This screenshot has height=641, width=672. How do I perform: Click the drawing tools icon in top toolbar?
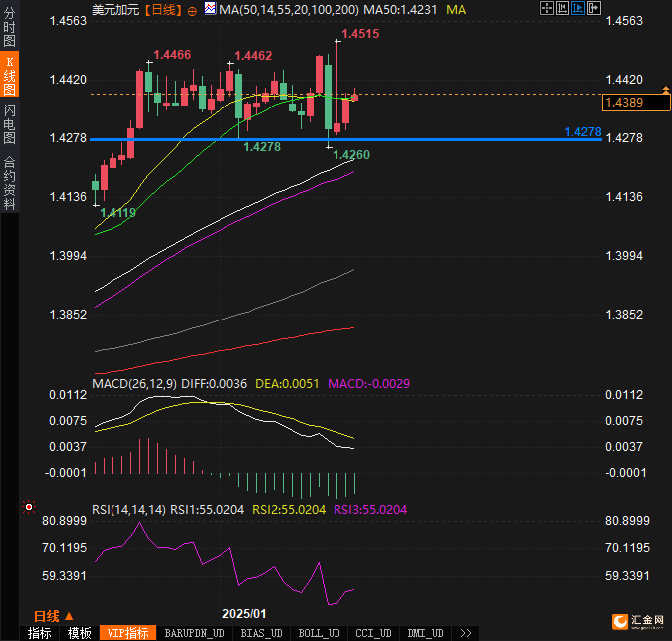[x=562, y=8]
